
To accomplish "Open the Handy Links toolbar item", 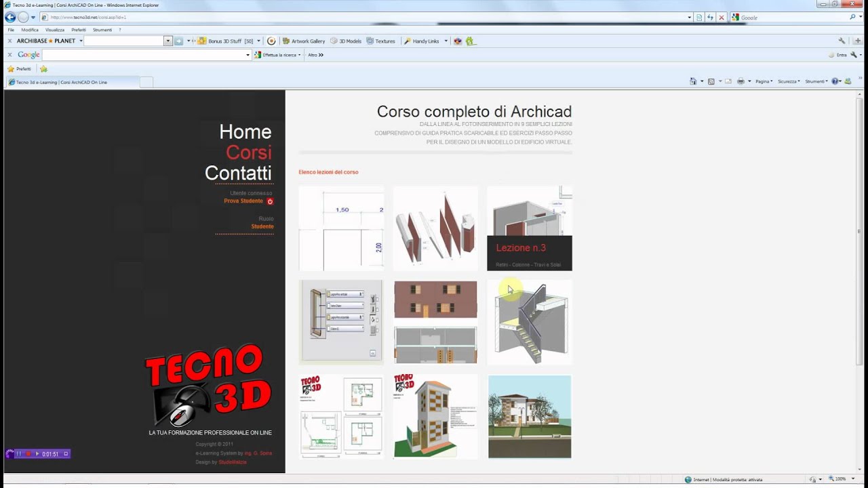I will click(426, 41).
